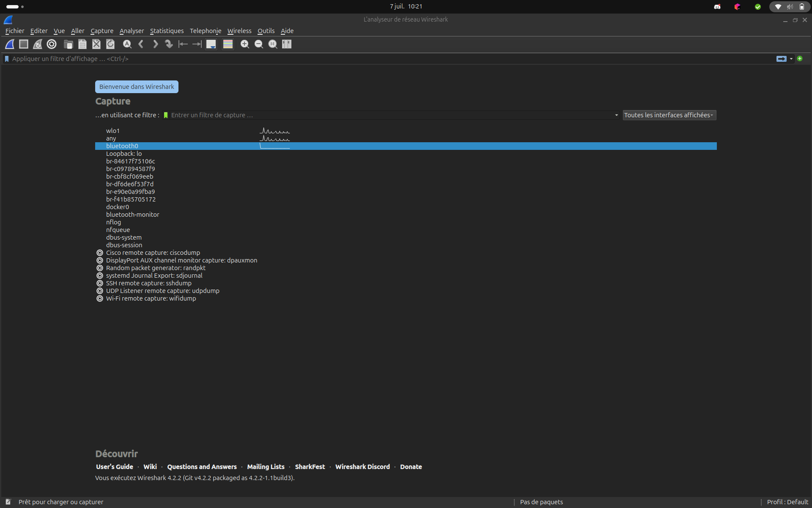
Task: Open the Analyser menu
Action: (132, 31)
